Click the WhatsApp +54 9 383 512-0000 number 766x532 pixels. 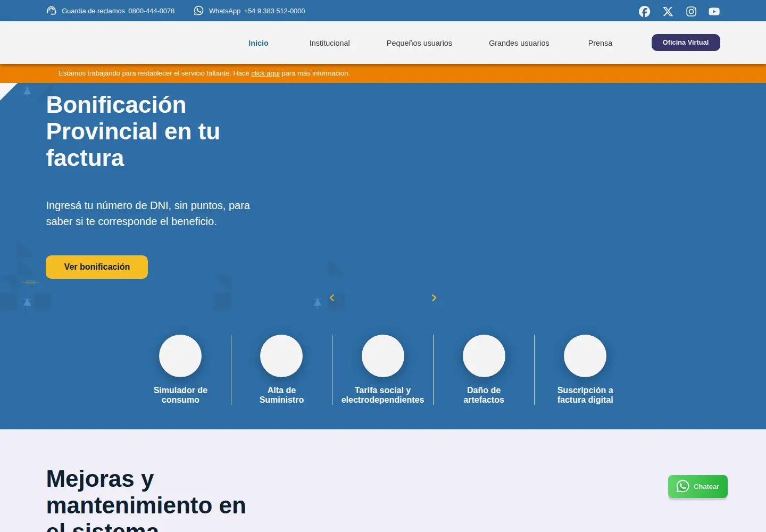click(x=274, y=11)
